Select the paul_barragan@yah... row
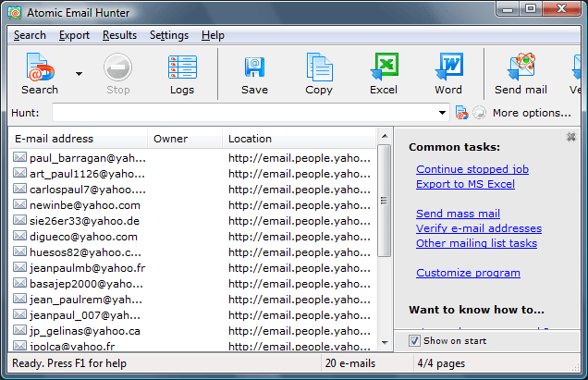This screenshot has height=380, width=588. (192, 158)
